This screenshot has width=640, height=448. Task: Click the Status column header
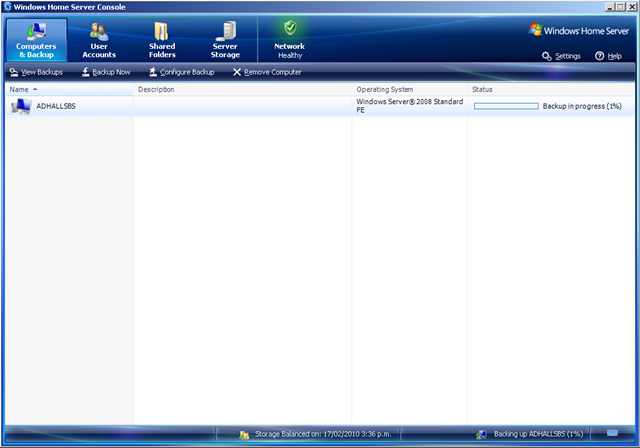tap(551, 89)
